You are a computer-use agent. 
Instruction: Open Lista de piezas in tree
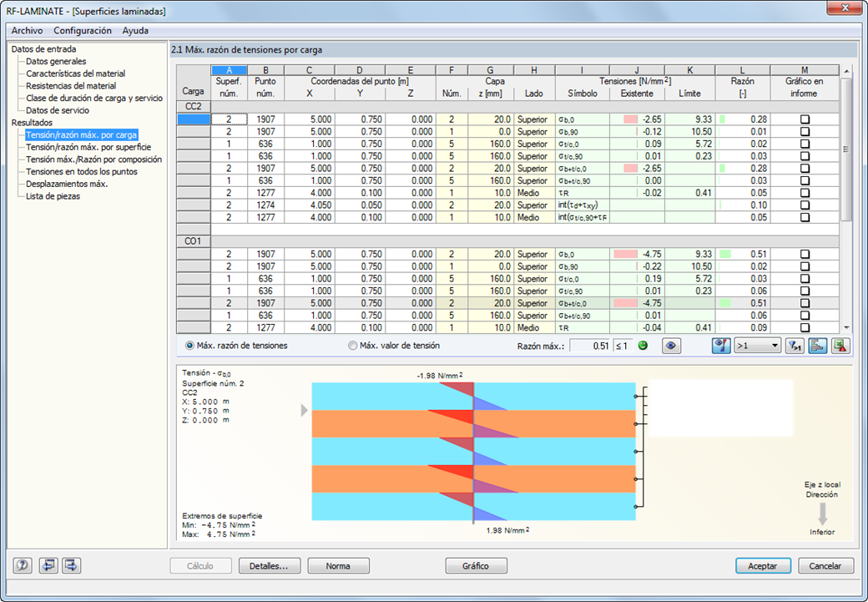[x=53, y=196]
